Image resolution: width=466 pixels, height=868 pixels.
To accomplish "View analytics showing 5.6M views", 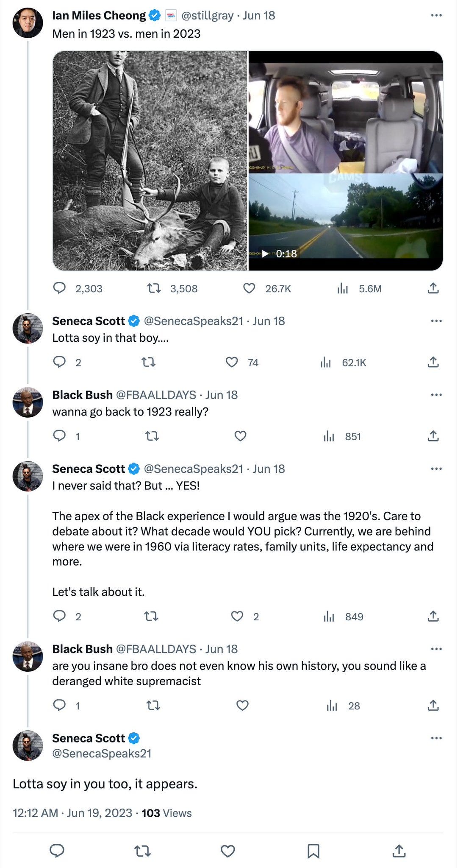I will pos(342,289).
